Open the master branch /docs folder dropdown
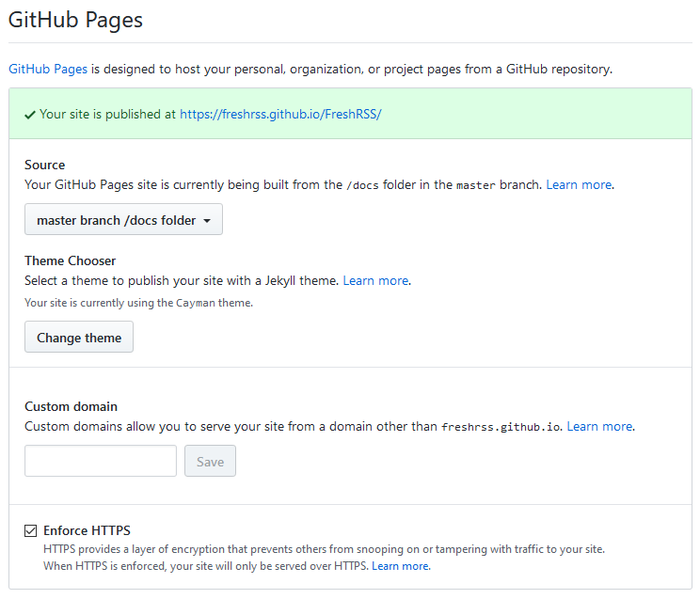 (123, 220)
